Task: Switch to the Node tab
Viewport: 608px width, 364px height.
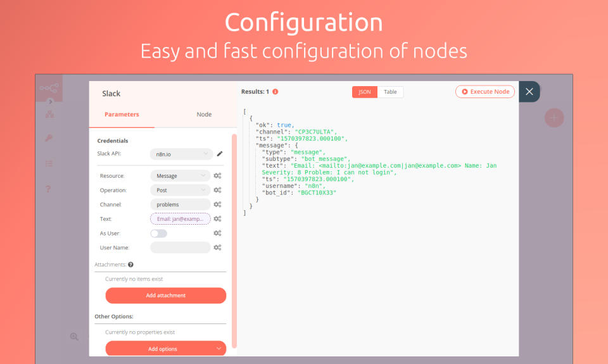Action: pos(204,115)
